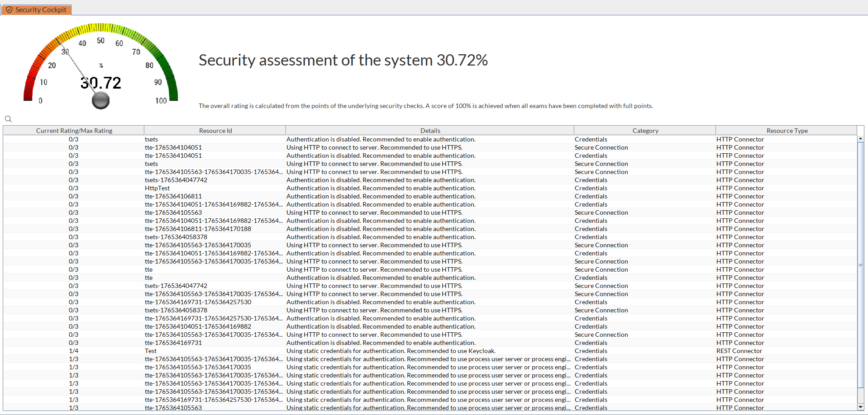Image resolution: width=868 pixels, height=415 pixels.
Task: Select the Security Cockpit tab
Action: [x=37, y=9]
